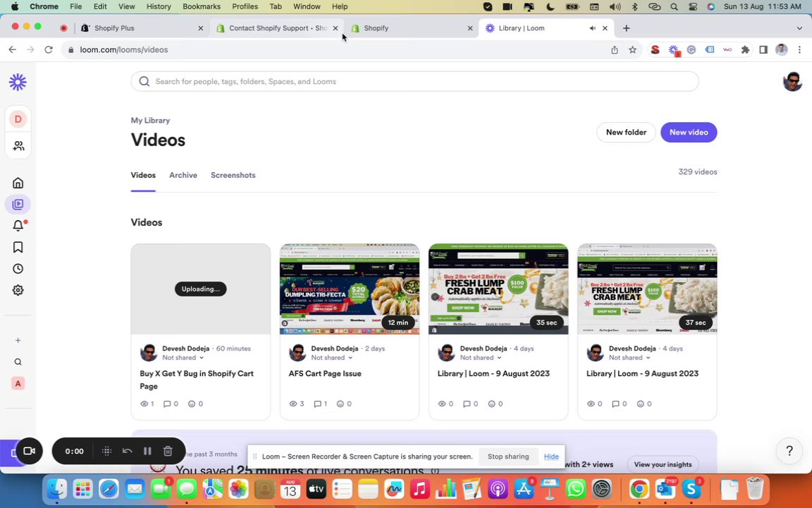
Task: Open Chrome tab search chevron
Action: [x=799, y=28]
